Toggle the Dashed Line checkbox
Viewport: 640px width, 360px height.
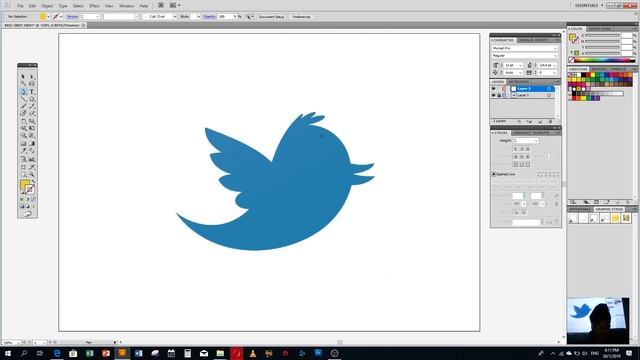[x=494, y=174]
